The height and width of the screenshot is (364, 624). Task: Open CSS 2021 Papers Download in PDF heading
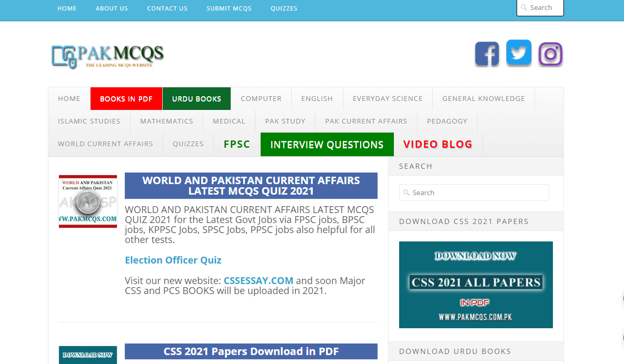[251, 351]
